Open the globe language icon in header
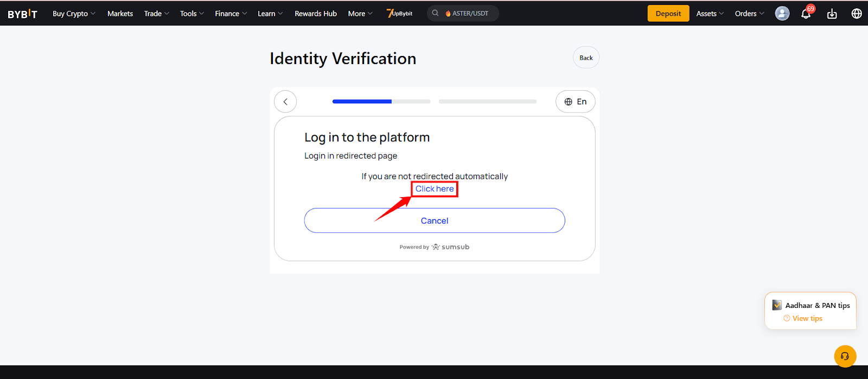 pos(857,14)
